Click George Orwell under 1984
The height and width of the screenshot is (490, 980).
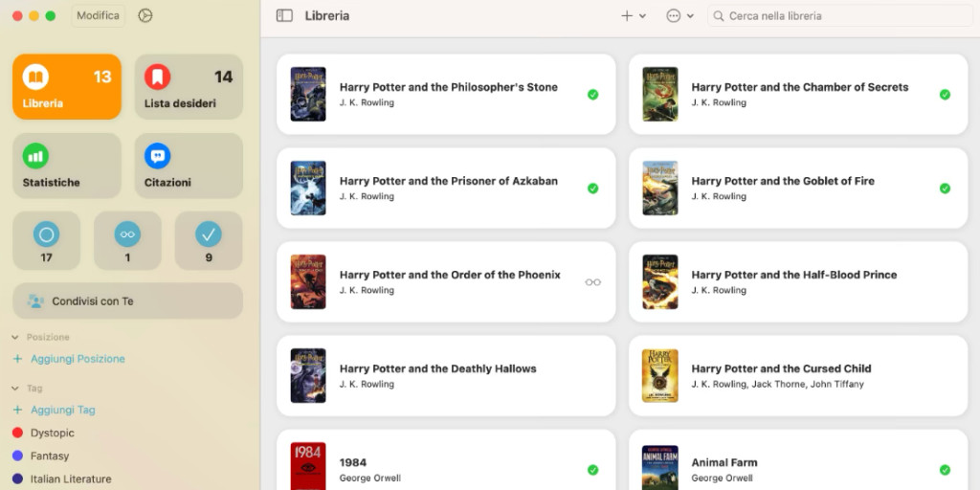370,479
